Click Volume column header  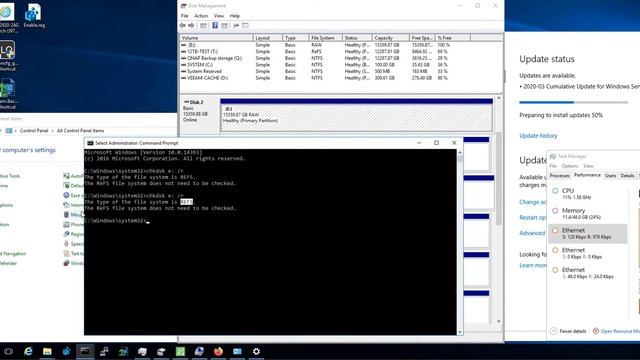(216, 38)
